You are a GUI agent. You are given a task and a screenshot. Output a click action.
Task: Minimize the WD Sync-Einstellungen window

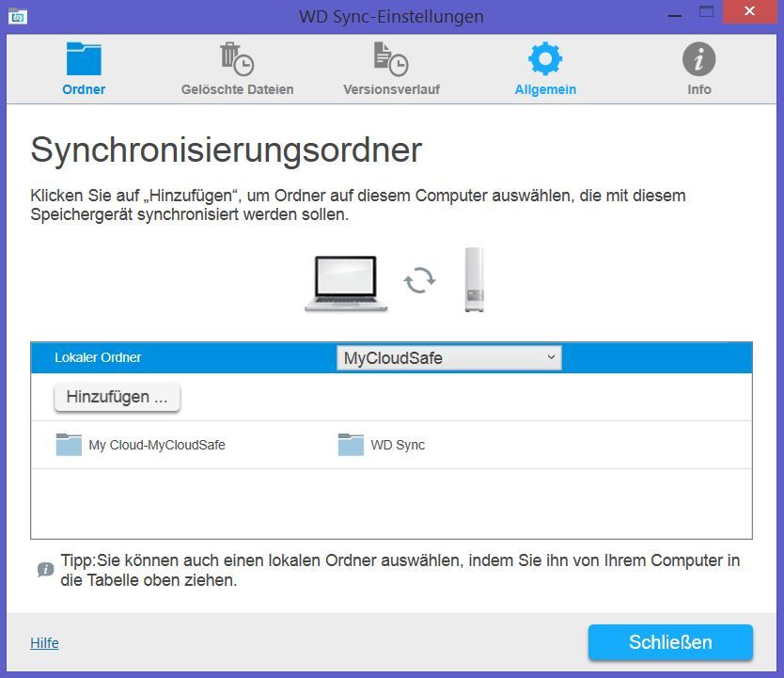(675, 16)
